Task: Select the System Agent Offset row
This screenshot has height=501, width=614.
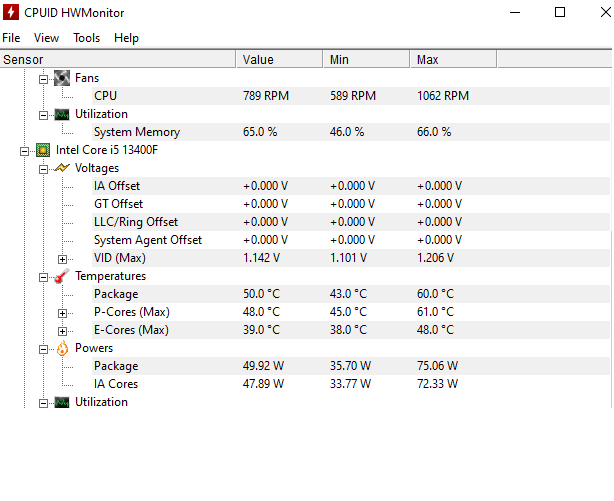Action: [351, 240]
